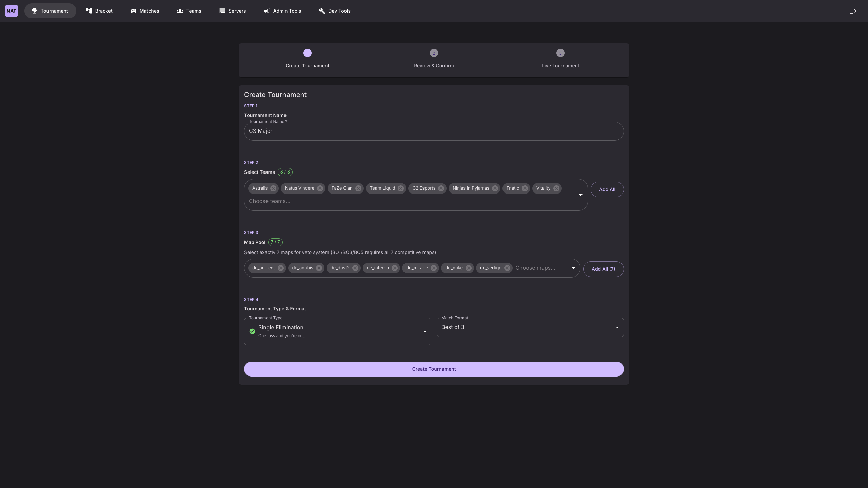Expand the map pool dropdown arrow
The image size is (868, 488).
click(x=573, y=268)
